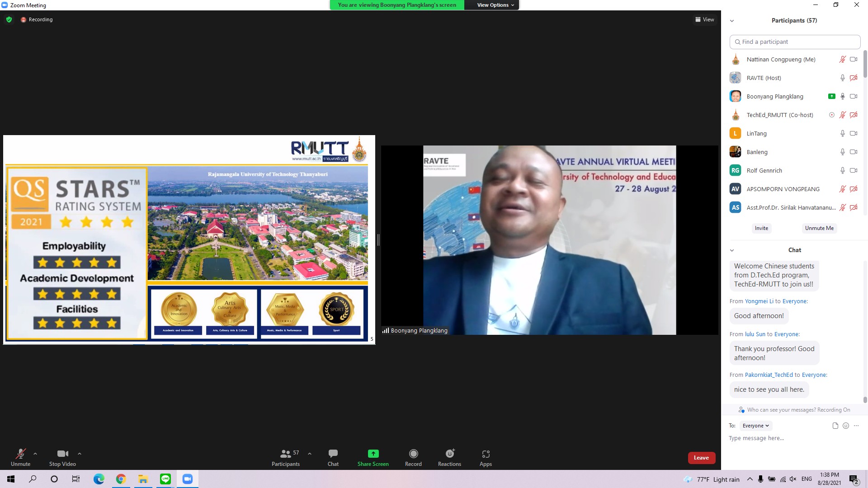Collapse the Participants panel chevron
Viewport: 868px width, 488px height.
(x=732, y=21)
